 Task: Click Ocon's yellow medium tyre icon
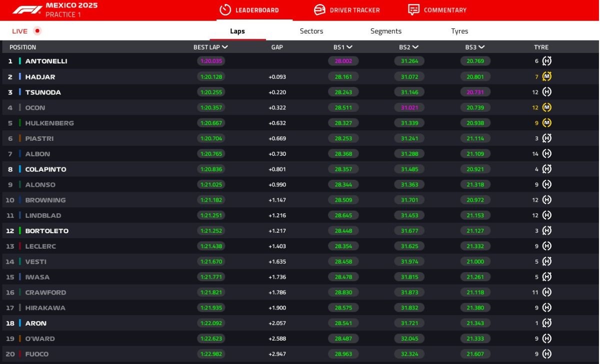547,108
